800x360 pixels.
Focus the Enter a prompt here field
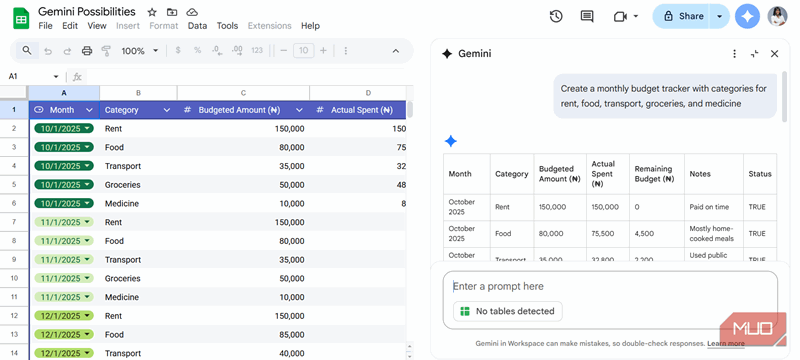pos(610,286)
